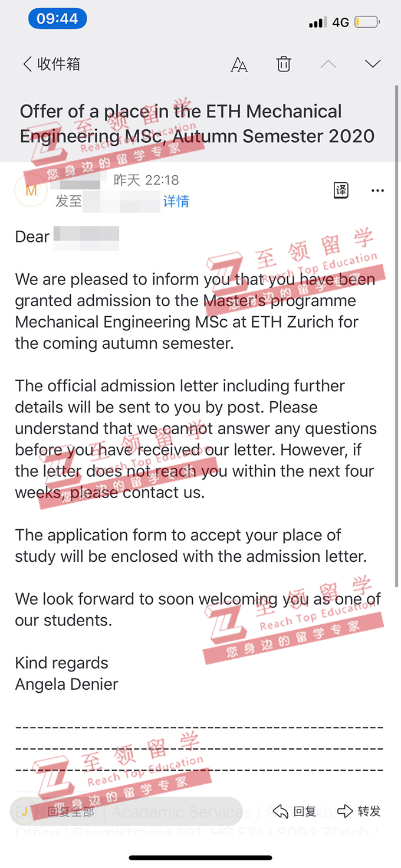Tap 回复全部 to reply all

[x=70, y=812]
